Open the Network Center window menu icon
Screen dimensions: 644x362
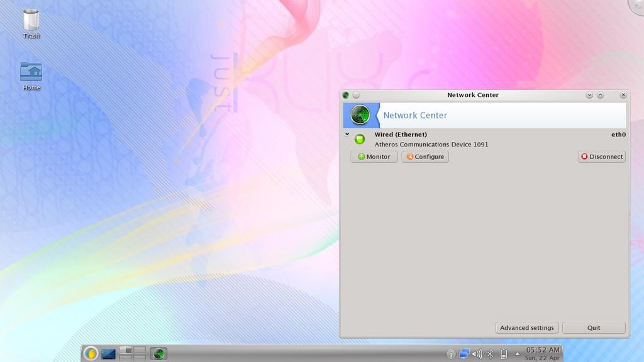click(346, 96)
